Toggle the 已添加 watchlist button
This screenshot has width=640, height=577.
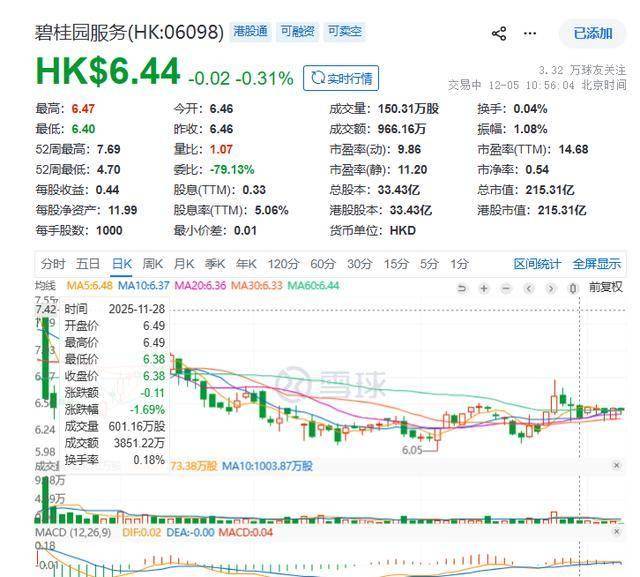[592, 33]
